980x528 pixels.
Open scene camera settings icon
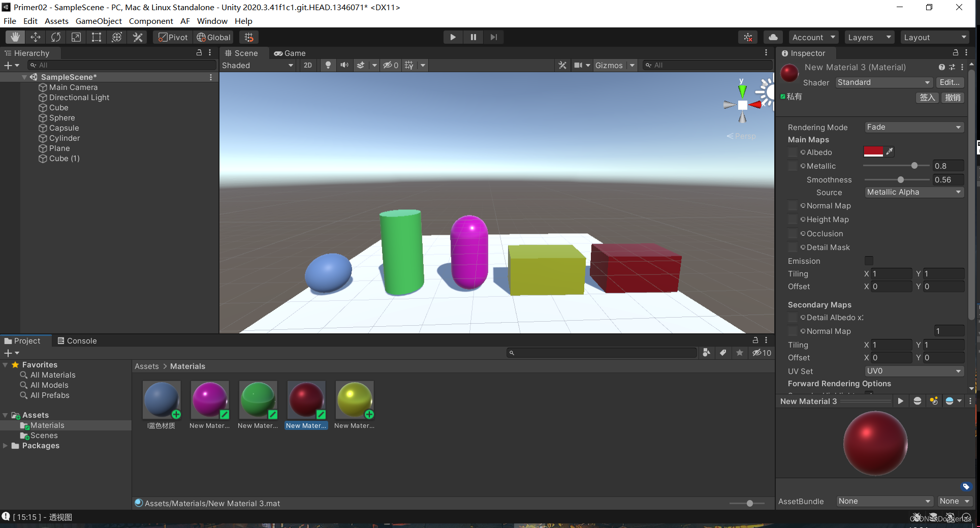coord(578,65)
